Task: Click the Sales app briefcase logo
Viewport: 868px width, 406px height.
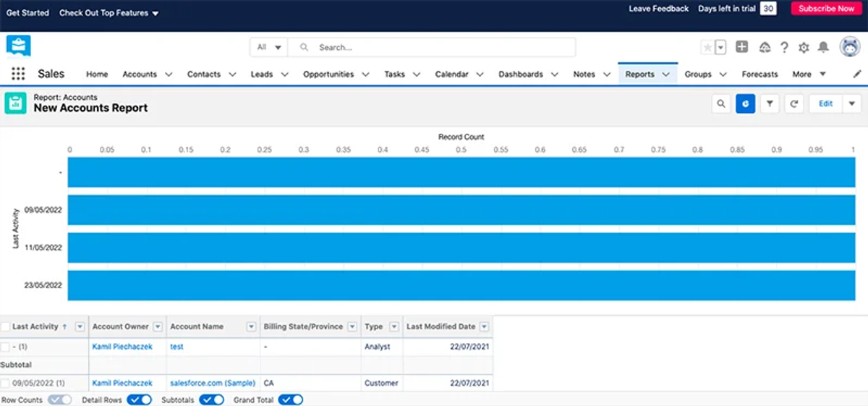Action: coord(18,46)
